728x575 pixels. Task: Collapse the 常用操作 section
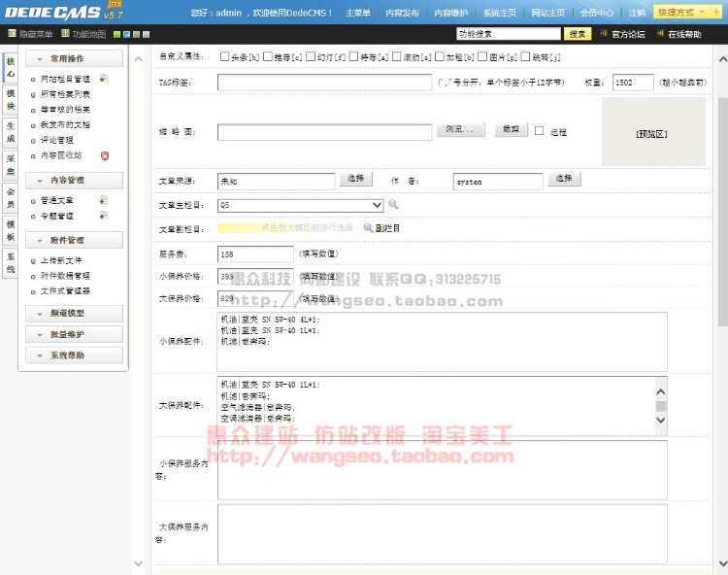click(x=75, y=58)
